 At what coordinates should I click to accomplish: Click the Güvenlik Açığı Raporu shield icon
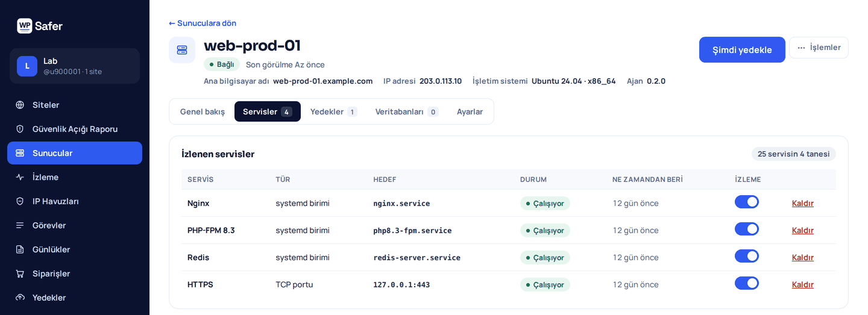click(20, 129)
